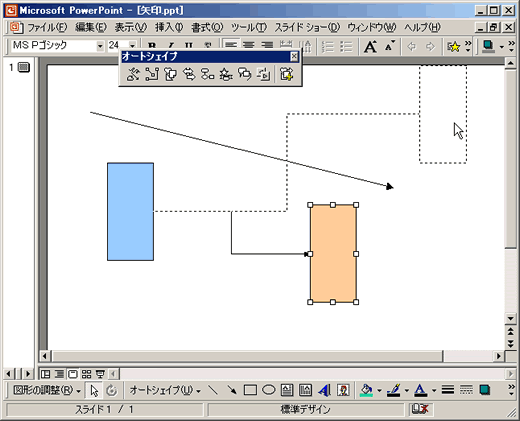Select the Oval drawing tool
This screenshot has height=421, width=520.
[x=268, y=390]
